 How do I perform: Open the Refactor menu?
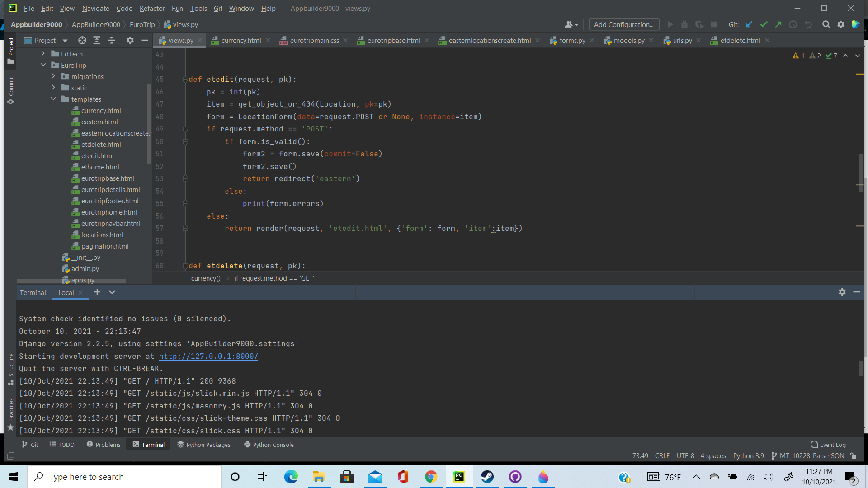[152, 8]
